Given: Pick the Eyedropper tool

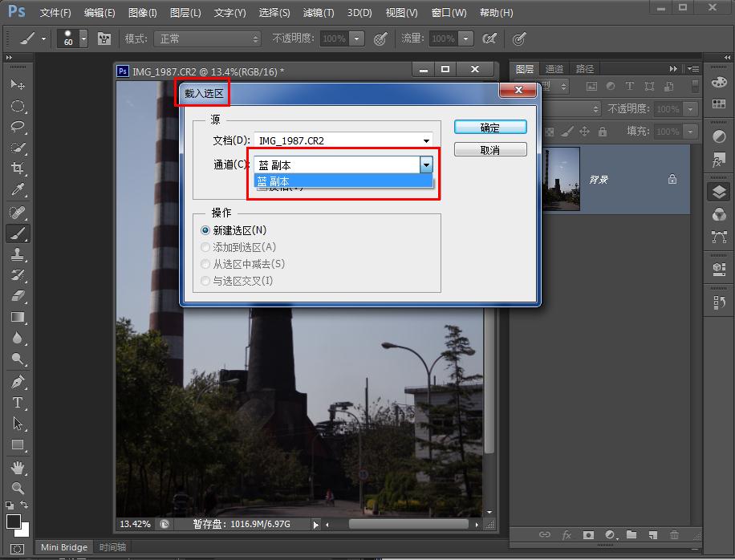Looking at the screenshot, I should 17,190.
